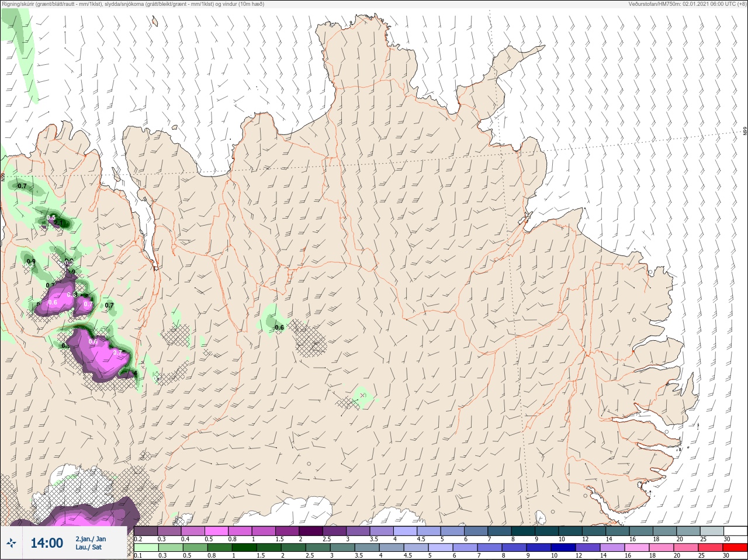The width and height of the screenshot is (748, 560).
Task: Select the bright red 30 swatch in the lower legend row
Action: tap(735, 548)
